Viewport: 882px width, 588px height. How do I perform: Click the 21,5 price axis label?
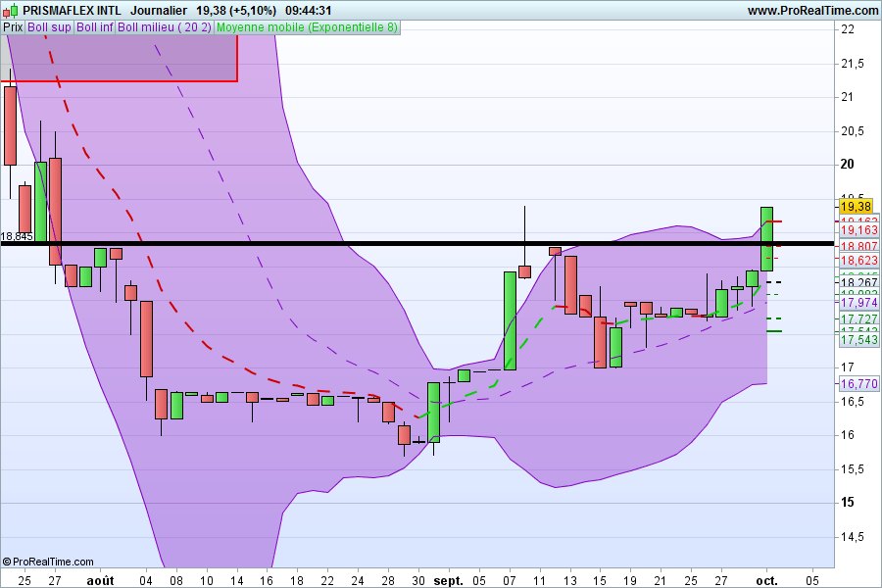[853, 64]
